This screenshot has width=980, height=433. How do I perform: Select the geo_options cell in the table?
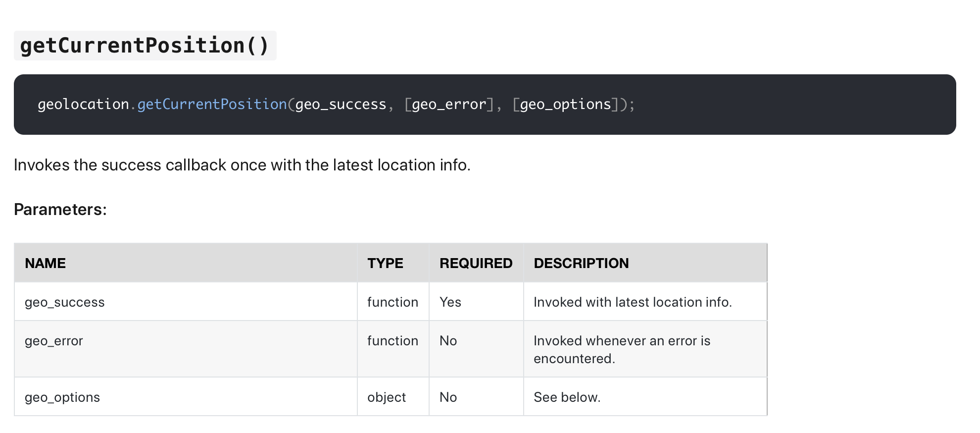(x=62, y=397)
